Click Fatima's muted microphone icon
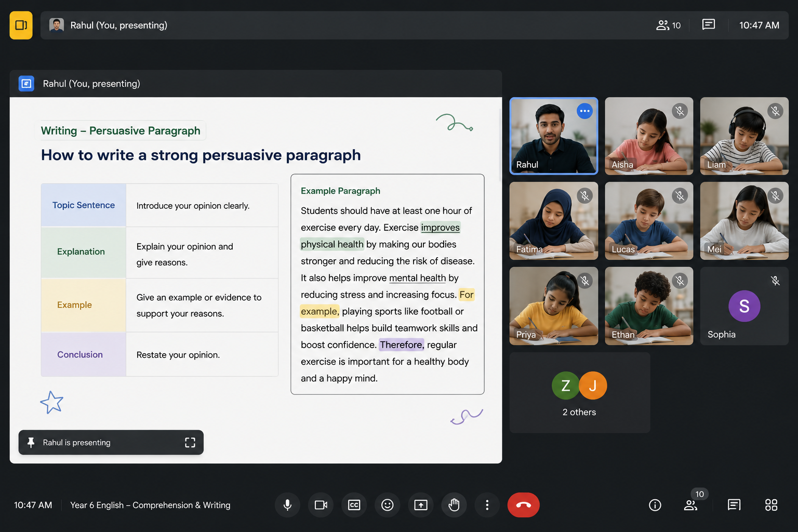The image size is (798, 532). pyautogui.click(x=584, y=196)
